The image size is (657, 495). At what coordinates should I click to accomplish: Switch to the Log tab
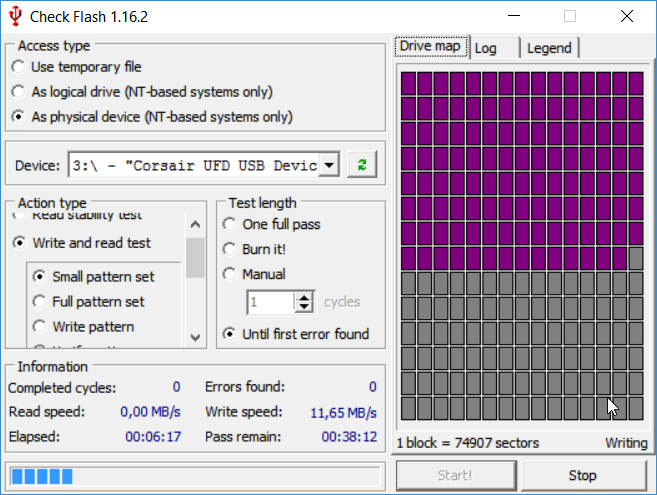(494, 49)
